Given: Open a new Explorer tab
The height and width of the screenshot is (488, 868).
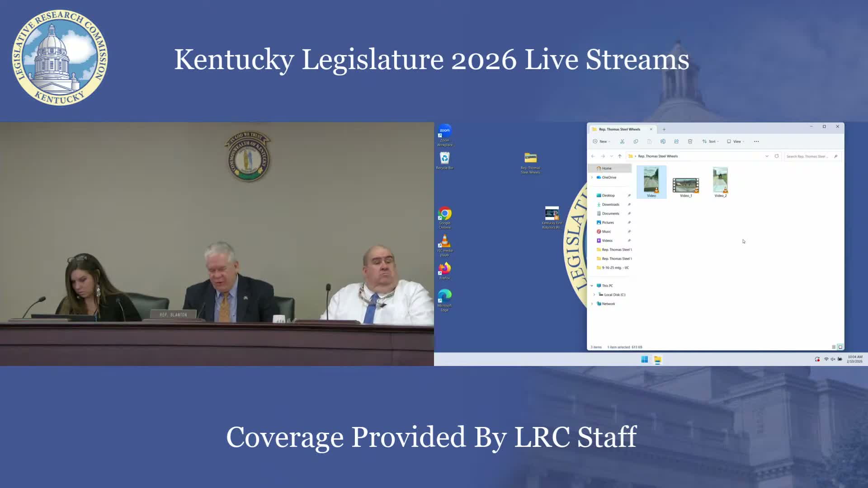Looking at the screenshot, I should tap(664, 129).
